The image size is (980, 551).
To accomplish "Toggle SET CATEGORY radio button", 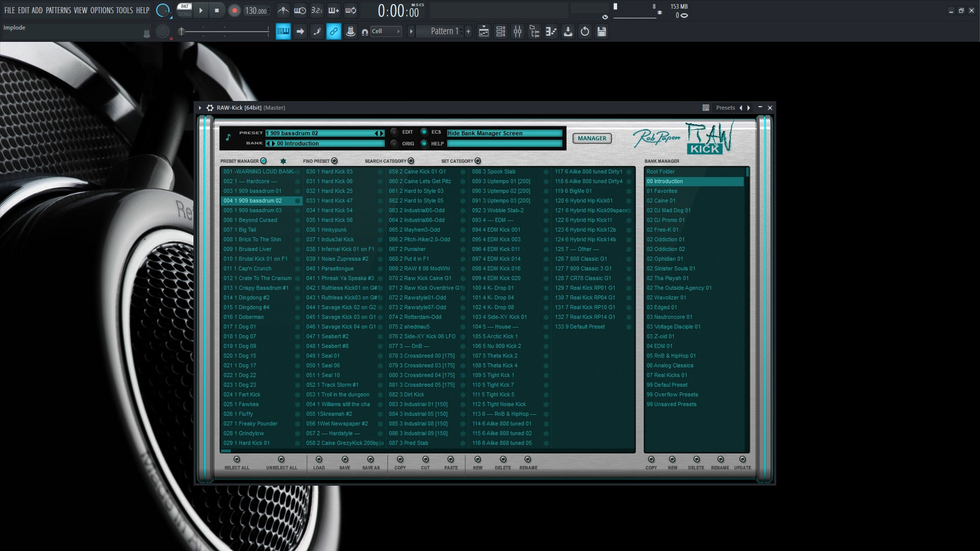I will pyautogui.click(x=478, y=161).
